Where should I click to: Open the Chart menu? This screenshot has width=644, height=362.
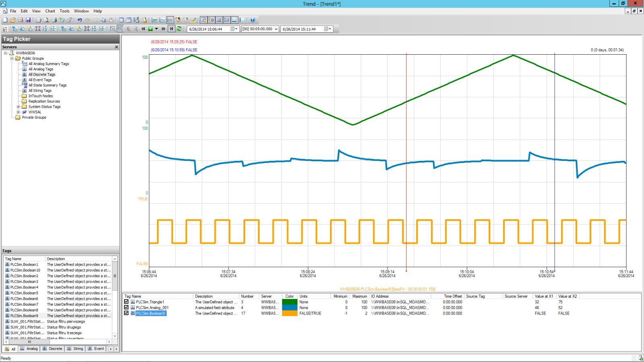click(x=50, y=11)
